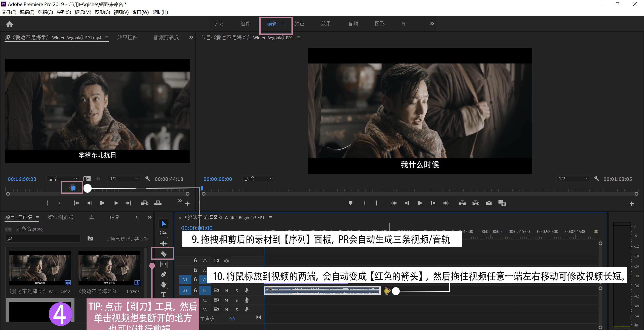Open timeline sequence panel menu

pyautogui.click(x=270, y=218)
